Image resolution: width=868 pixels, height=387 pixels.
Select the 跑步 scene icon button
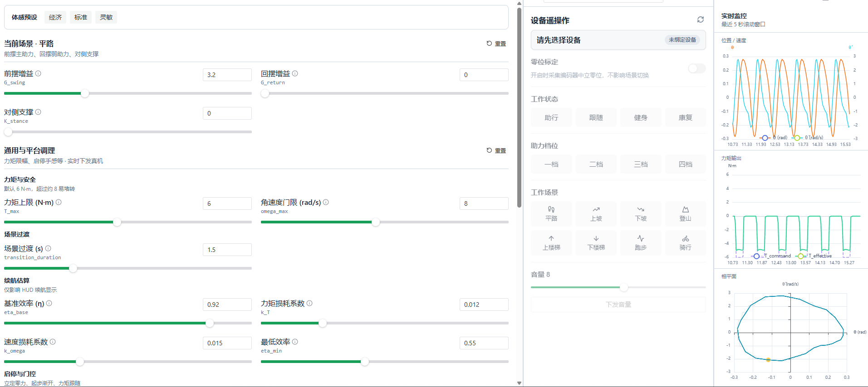640,242
